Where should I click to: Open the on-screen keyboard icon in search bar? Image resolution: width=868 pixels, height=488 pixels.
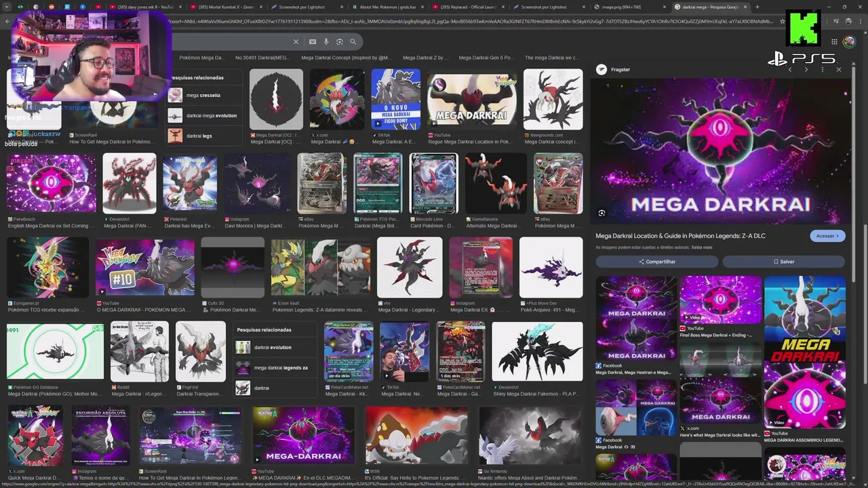tap(314, 41)
